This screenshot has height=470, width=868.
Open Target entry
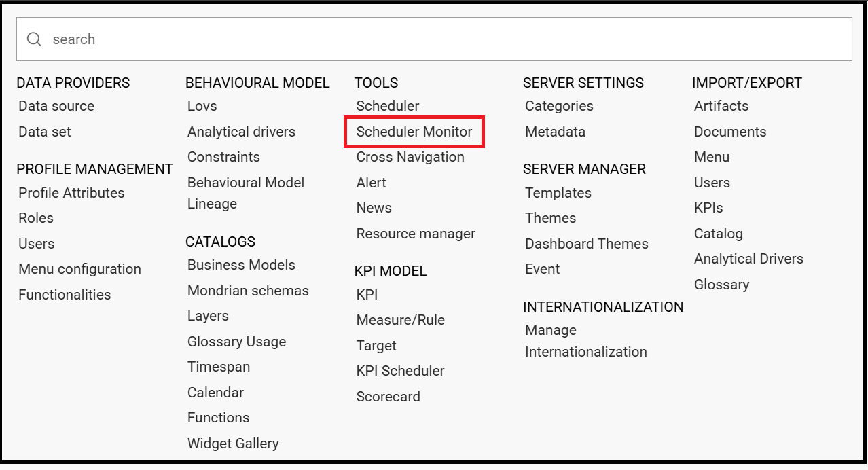tap(376, 346)
